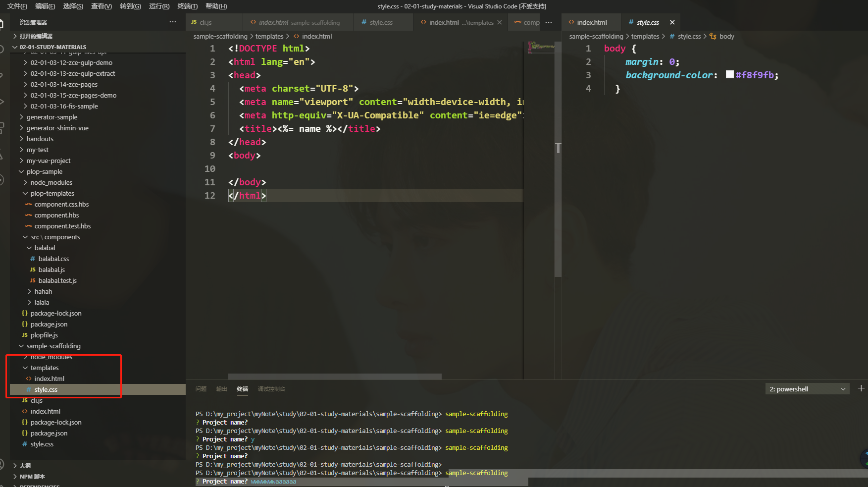
Task: Click the last style.css icon in Explorer tree
Action: click(x=25, y=444)
